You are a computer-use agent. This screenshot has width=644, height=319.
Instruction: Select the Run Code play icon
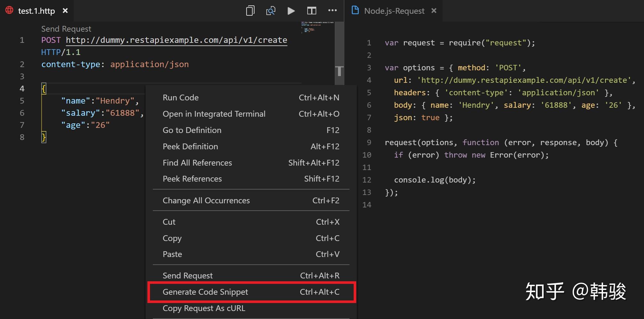(291, 11)
